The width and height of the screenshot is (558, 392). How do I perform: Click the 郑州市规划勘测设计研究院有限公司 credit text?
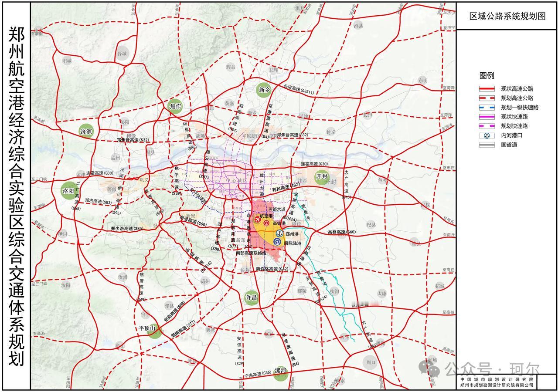(x=496, y=385)
